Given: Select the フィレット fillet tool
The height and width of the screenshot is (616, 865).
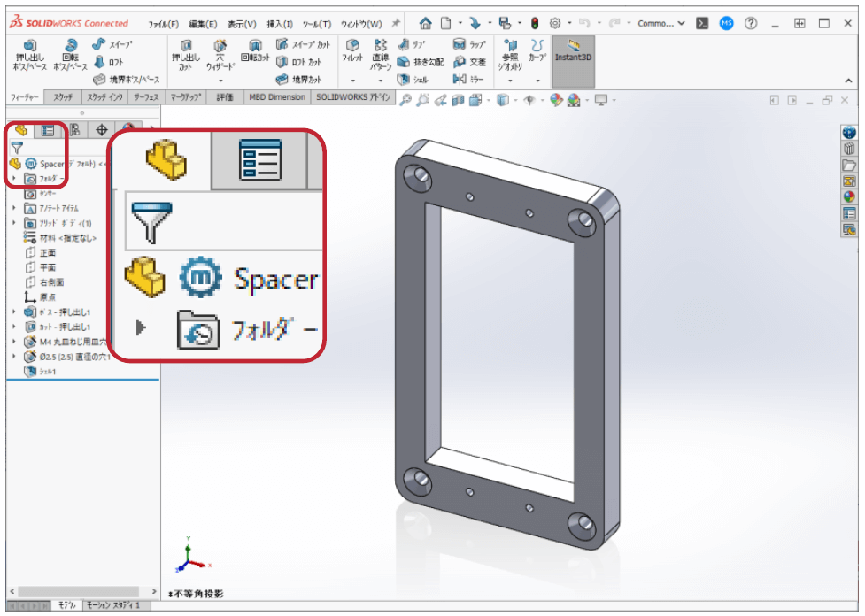Looking at the screenshot, I should pyautogui.click(x=352, y=50).
